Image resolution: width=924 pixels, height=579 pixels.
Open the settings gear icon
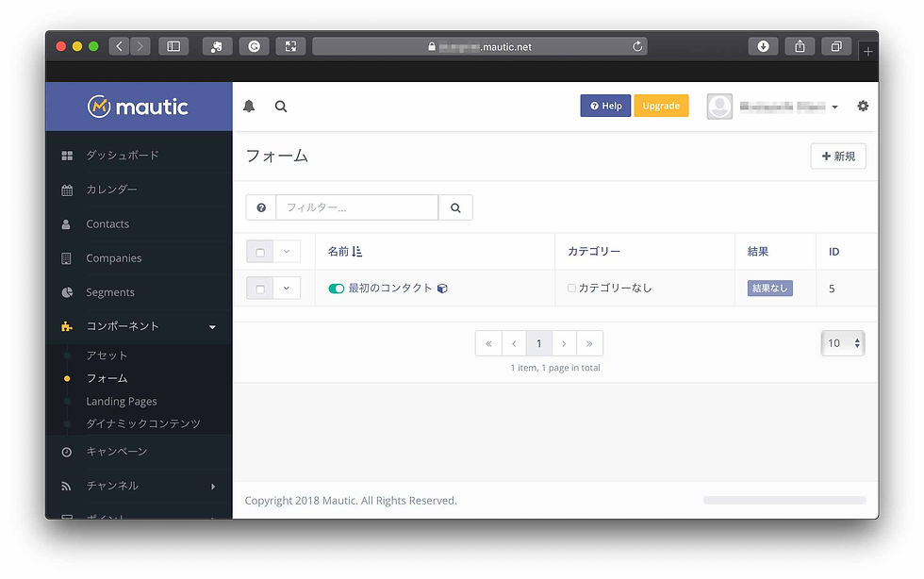point(863,107)
